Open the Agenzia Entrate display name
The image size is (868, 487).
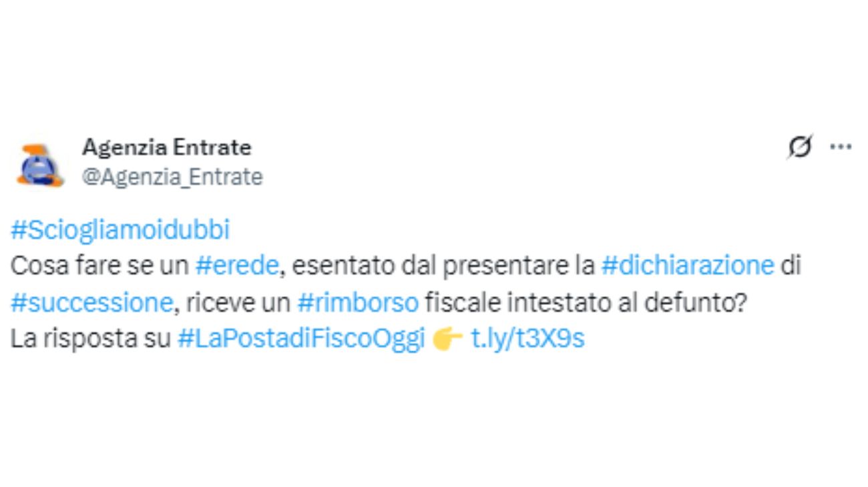click(167, 147)
